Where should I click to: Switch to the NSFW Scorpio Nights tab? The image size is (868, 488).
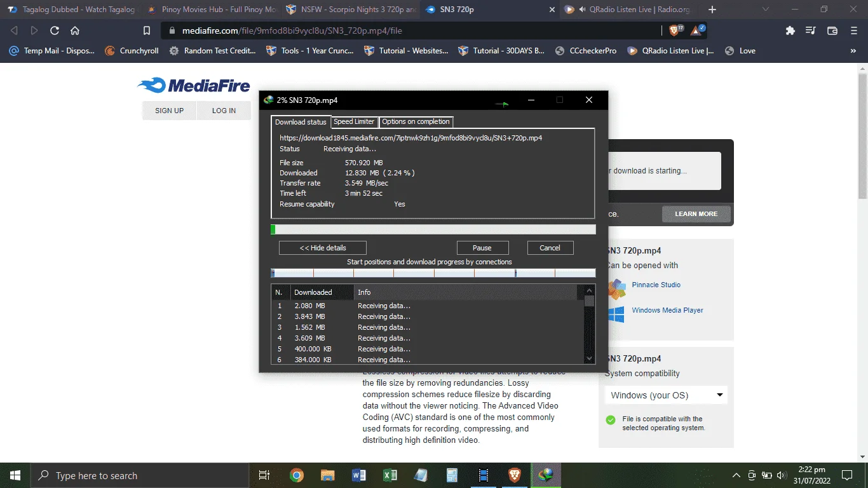pos(349,10)
